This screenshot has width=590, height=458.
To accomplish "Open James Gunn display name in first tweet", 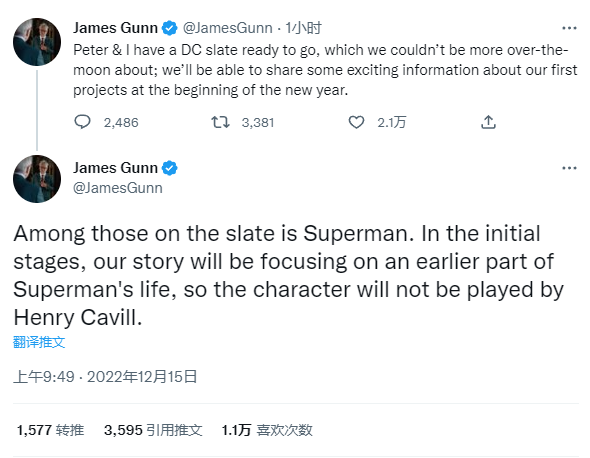I will [x=115, y=28].
